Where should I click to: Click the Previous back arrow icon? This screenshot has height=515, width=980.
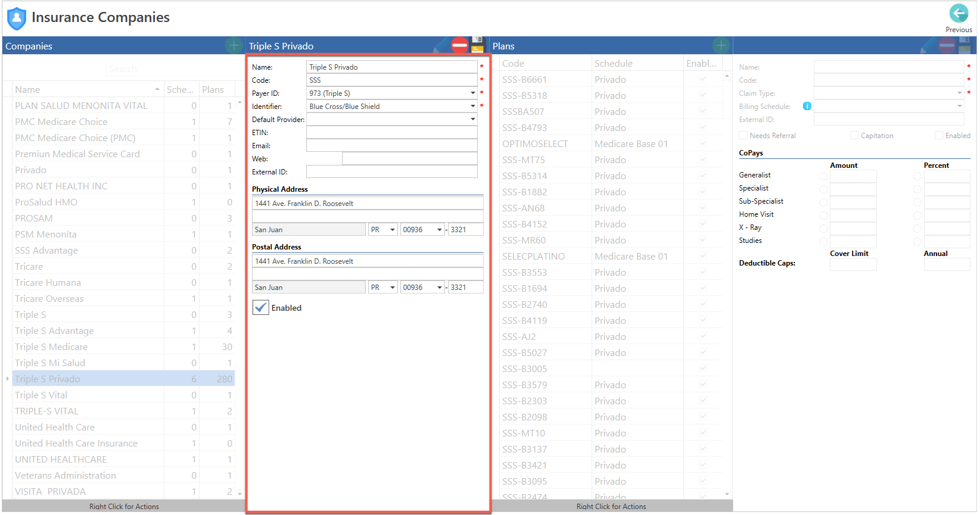959,13
